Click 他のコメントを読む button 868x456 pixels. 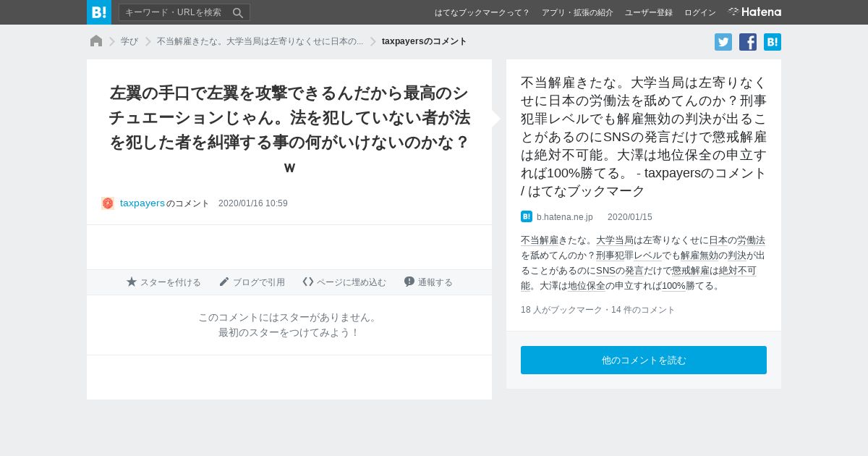[x=644, y=360]
